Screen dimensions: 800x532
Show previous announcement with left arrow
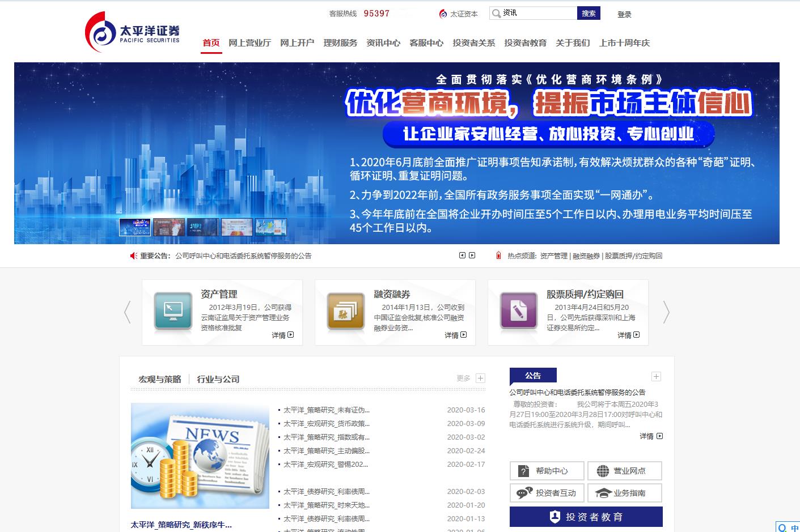[462, 256]
